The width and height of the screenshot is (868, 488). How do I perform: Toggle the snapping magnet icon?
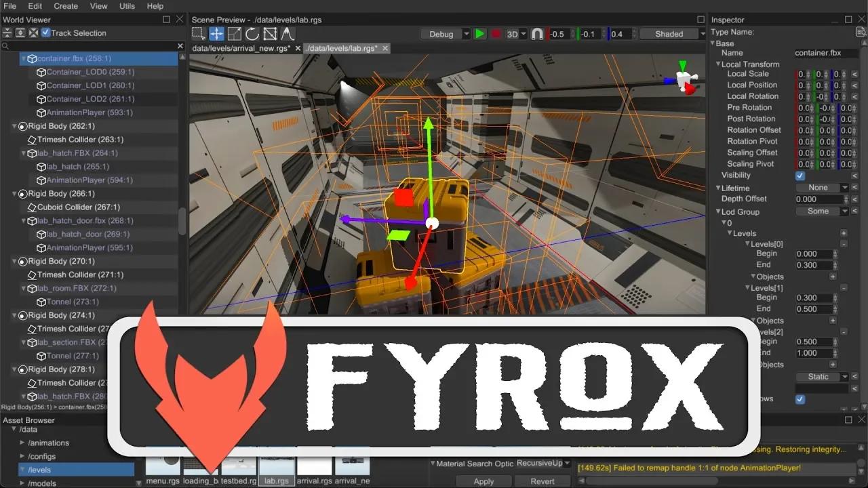[538, 33]
